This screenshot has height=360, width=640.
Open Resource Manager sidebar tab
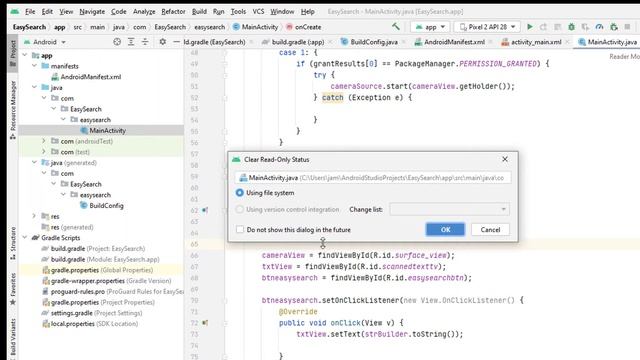click(13, 109)
